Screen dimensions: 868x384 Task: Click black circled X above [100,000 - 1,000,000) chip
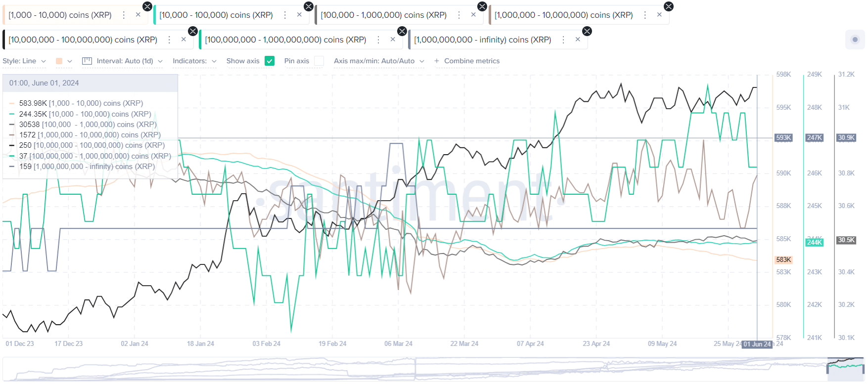pos(482,6)
